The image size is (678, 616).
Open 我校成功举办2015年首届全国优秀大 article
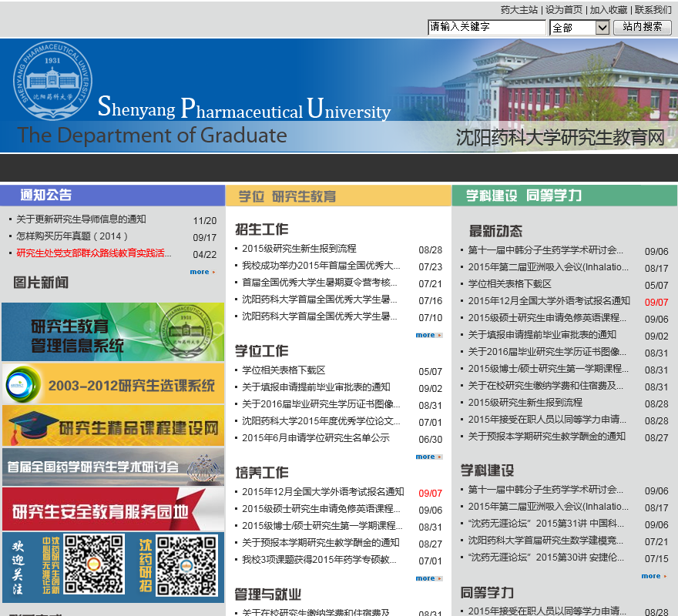(321, 266)
